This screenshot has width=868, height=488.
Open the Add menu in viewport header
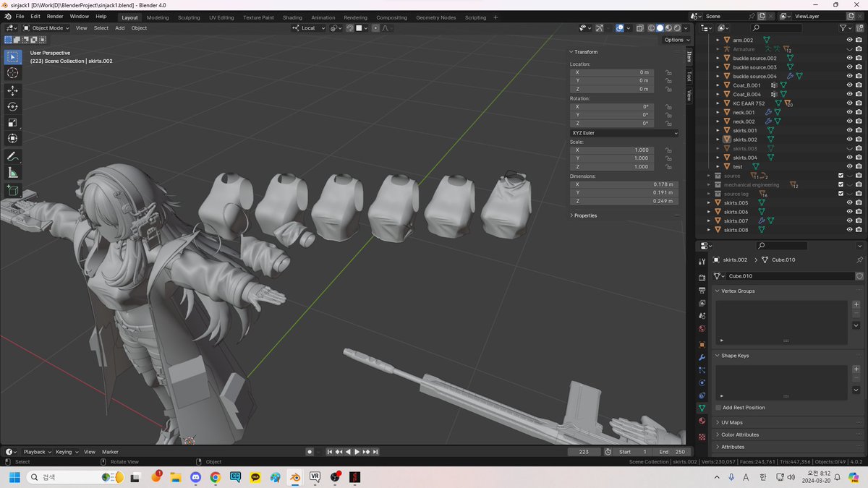119,28
